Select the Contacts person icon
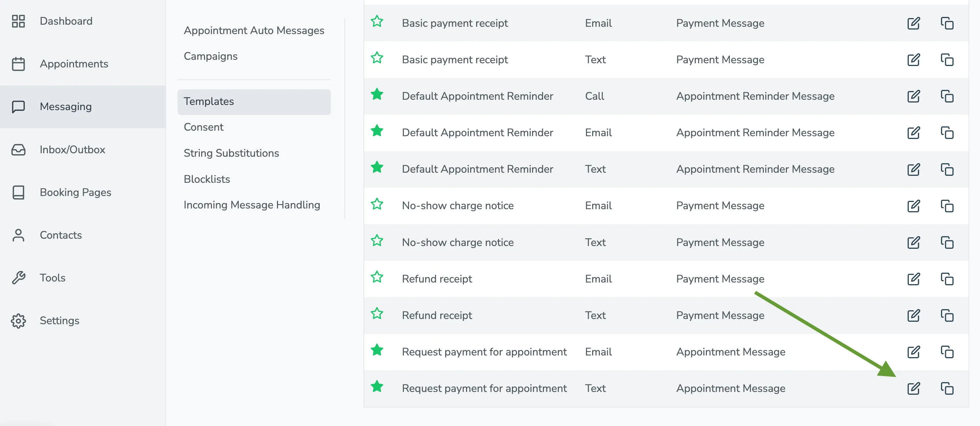The image size is (980, 426). click(x=18, y=235)
